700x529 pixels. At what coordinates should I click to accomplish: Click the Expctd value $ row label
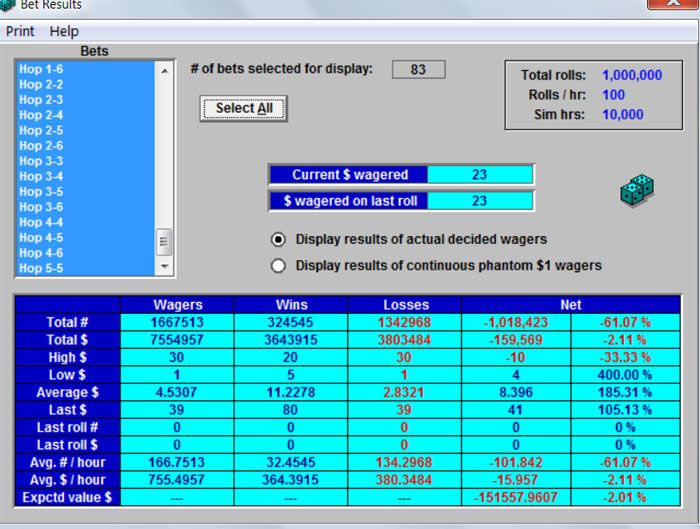pos(67,497)
